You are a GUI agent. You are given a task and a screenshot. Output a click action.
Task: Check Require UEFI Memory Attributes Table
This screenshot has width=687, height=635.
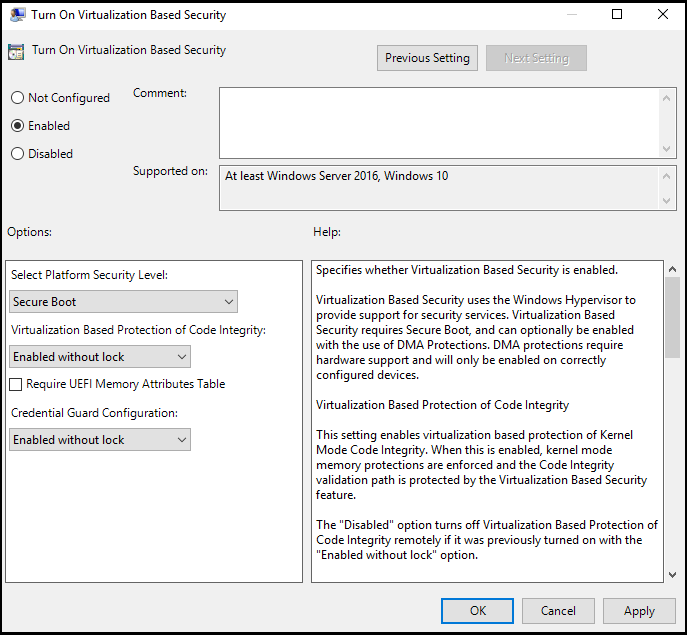tap(16, 384)
